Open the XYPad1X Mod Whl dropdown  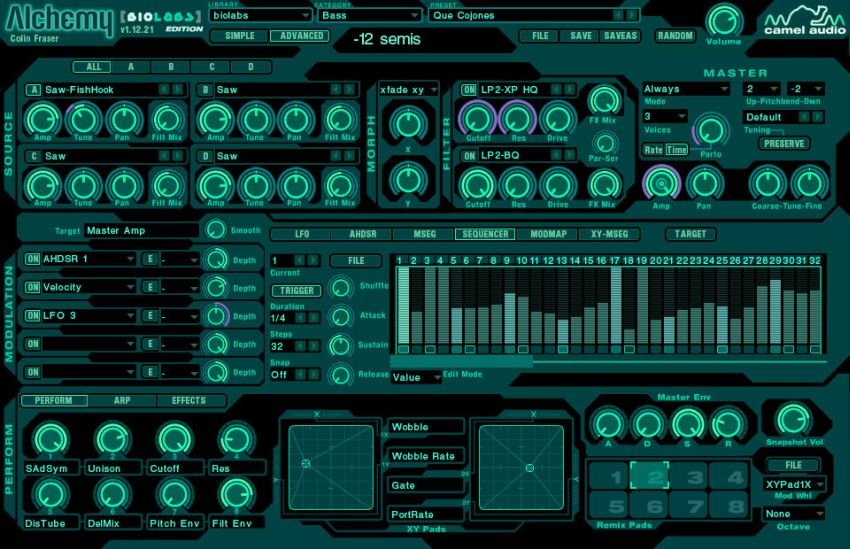(x=794, y=484)
